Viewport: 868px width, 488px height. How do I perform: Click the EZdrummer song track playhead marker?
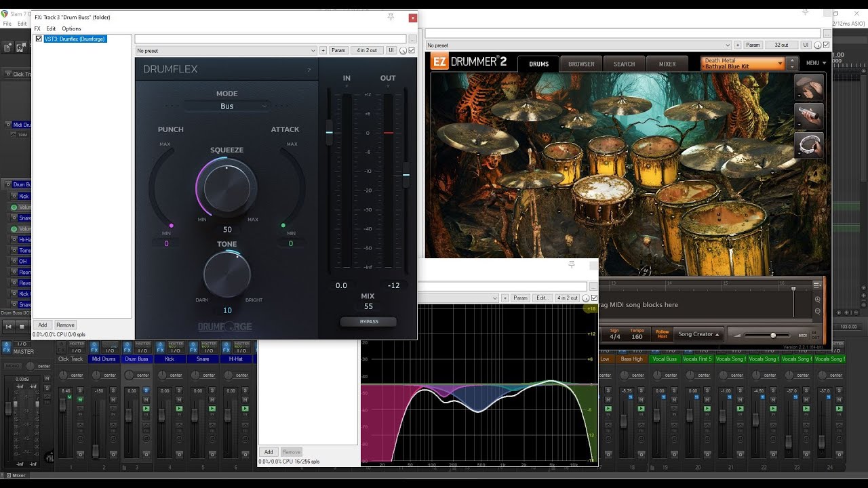[x=793, y=289]
